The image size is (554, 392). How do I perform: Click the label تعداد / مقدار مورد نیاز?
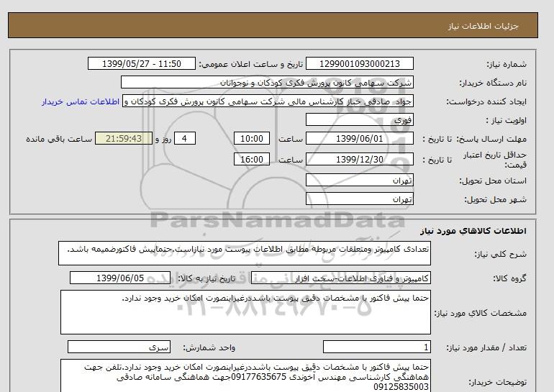click(x=486, y=348)
